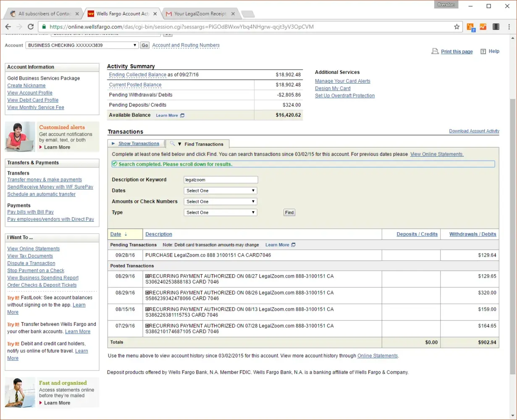Click the orange analytics extension icon
517x420 pixels.
click(483, 27)
